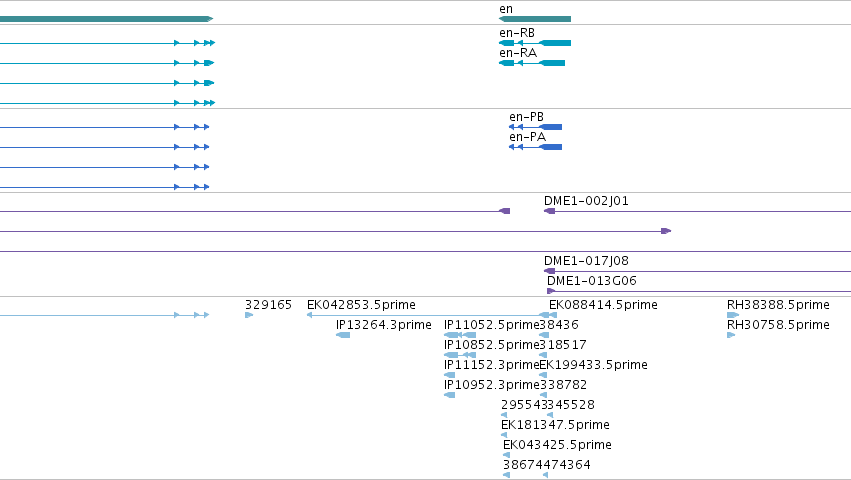
Task: Select the en gene bar
Action: (x=535, y=19)
